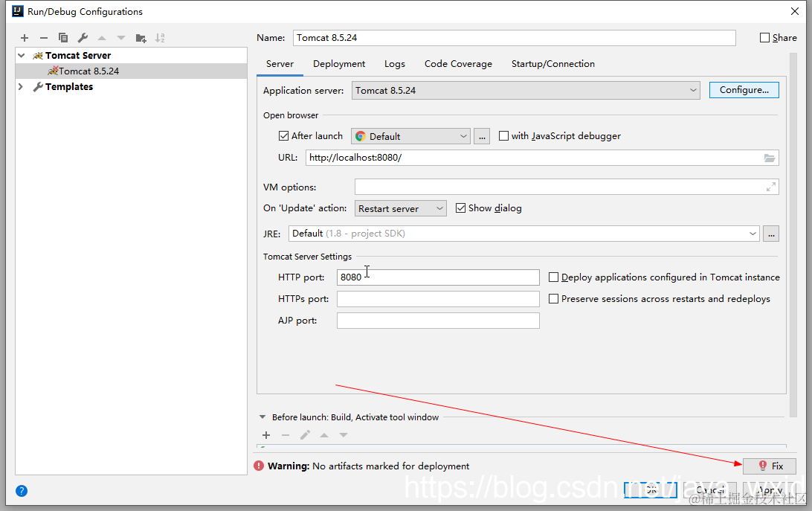
Task: Click the Apply button
Action: (x=770, y=489)
